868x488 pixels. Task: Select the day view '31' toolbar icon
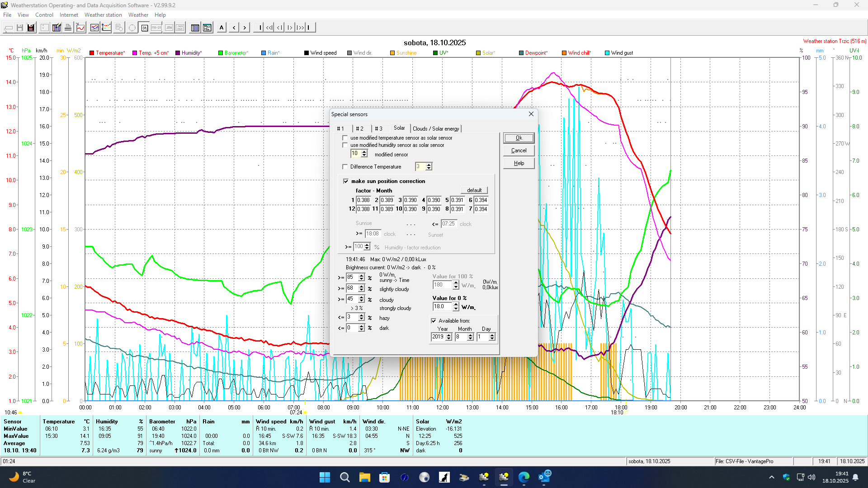144,28
